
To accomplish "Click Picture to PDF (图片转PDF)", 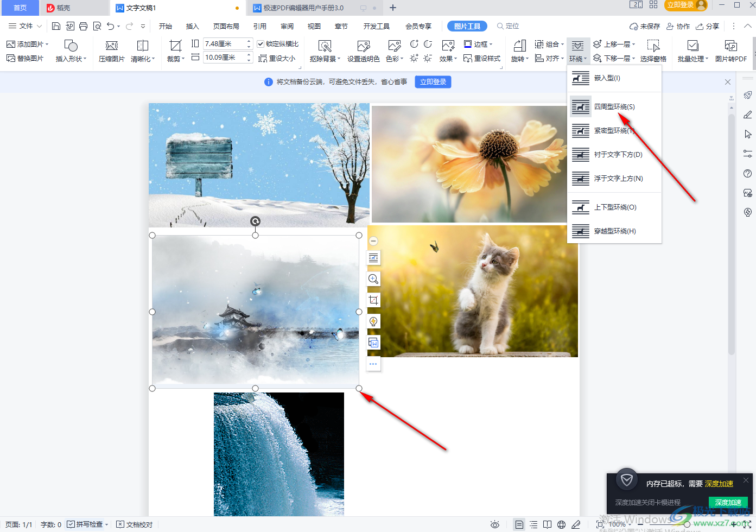I will tap(731, 51).
